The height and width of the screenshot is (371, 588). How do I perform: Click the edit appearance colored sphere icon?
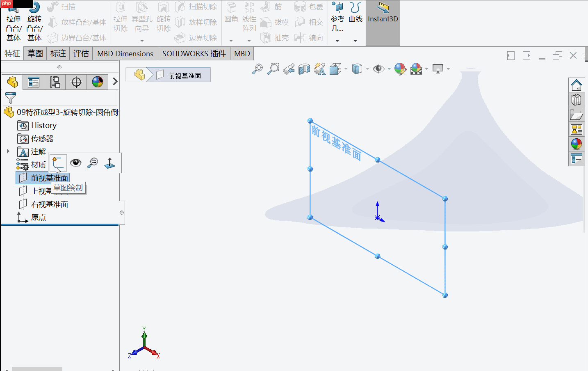401,69
